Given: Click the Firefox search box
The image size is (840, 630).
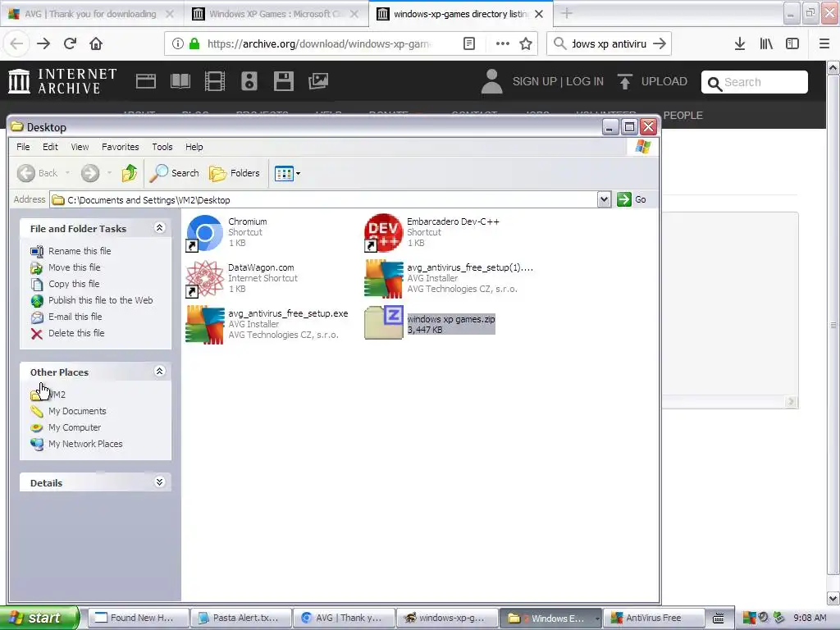Looking at the screenshot, I should tap(609, 44).
